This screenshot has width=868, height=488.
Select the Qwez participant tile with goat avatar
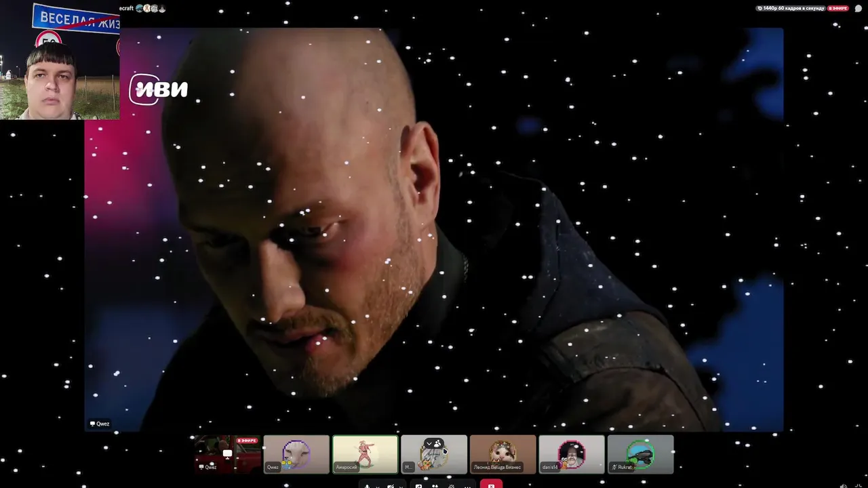click(x=296, y=454)
